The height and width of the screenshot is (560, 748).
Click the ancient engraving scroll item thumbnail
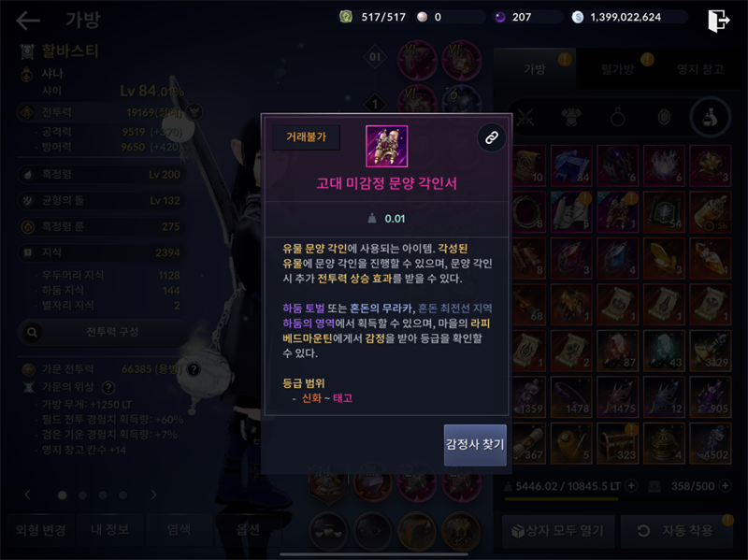coord(386,146)
